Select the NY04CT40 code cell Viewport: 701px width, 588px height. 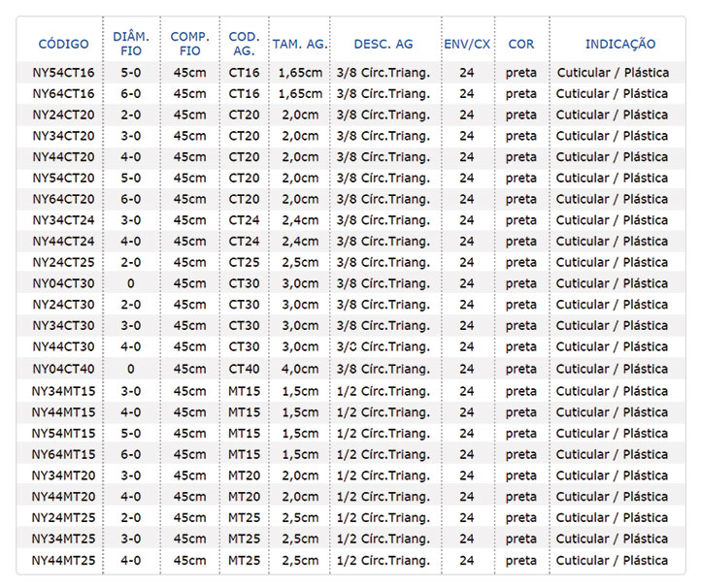[x=63, y=369]
